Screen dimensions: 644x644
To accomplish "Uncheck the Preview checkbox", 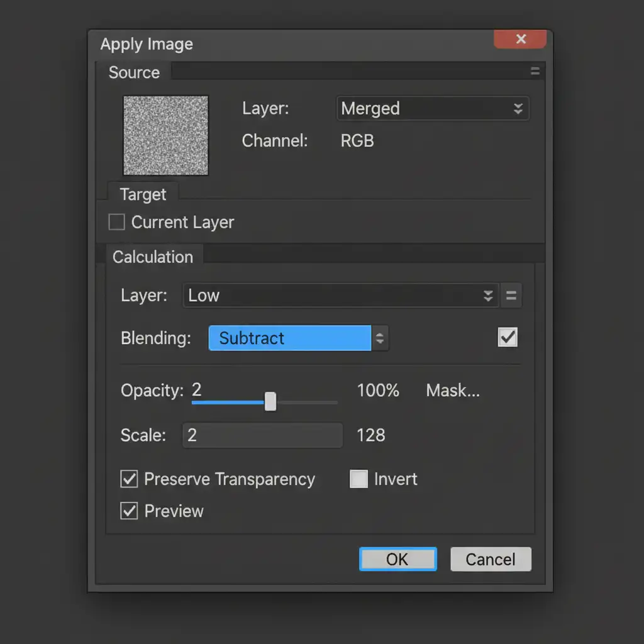I will (x=129, y=511).
